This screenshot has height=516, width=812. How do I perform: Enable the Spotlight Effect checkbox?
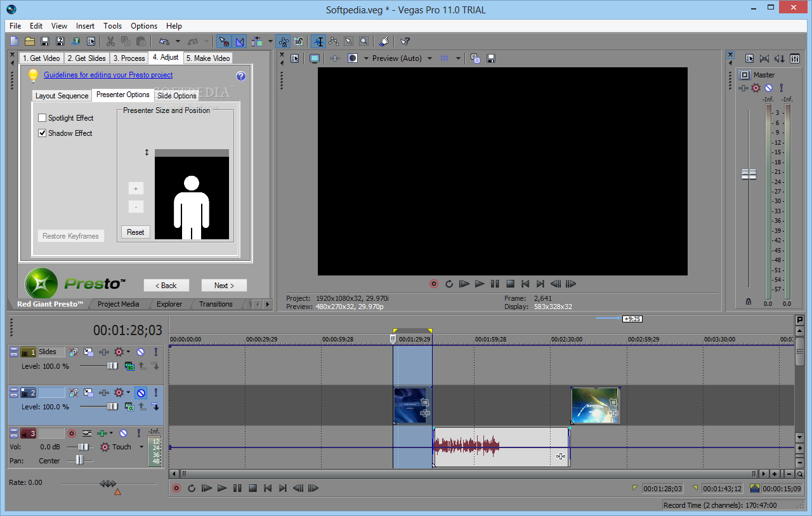point(43,118)
